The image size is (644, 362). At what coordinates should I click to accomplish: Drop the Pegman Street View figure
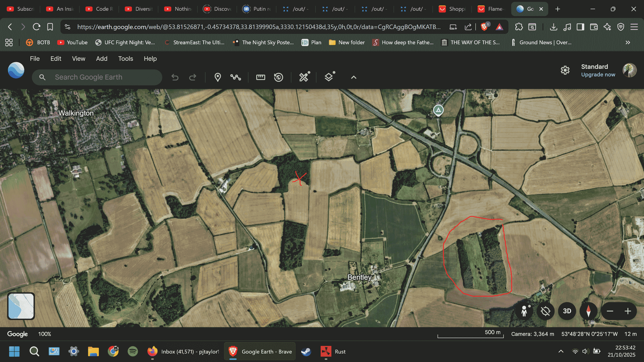point(524,311)
